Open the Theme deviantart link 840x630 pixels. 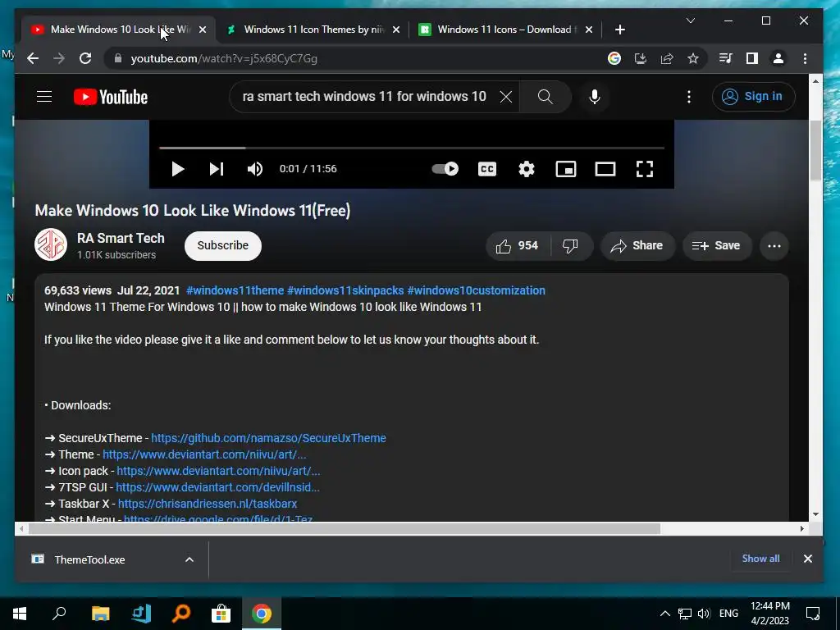204,454
